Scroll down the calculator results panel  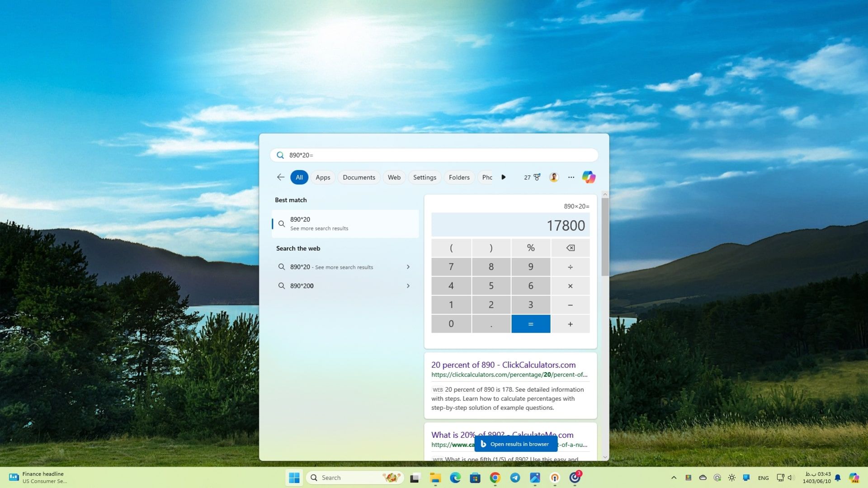coord(605,457)
